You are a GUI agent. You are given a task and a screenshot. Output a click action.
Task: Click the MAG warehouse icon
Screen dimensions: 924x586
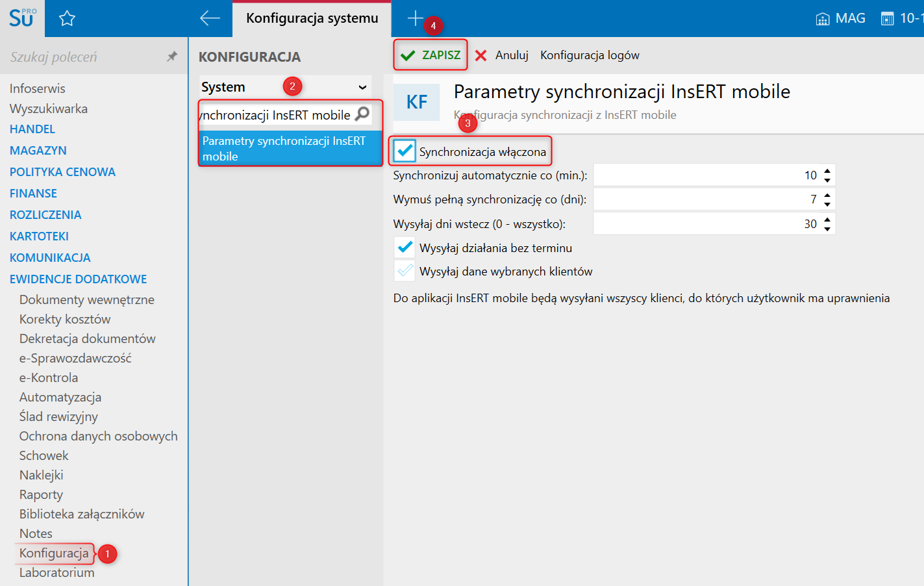pos(823,19)
